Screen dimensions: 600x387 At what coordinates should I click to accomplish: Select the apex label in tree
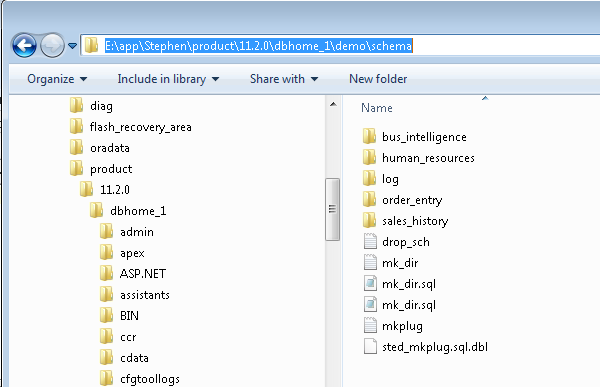[132, 253]
